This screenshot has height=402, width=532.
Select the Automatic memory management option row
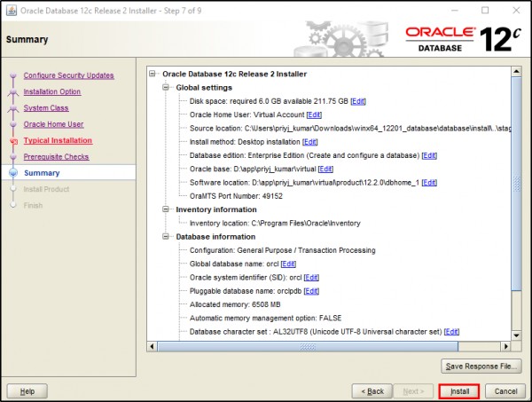[x=265, y=318]
